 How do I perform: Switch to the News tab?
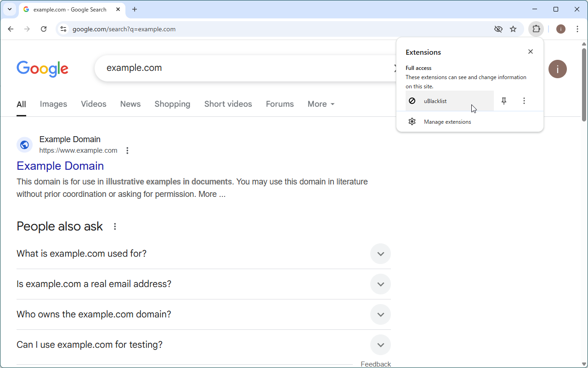pos(130,104)
